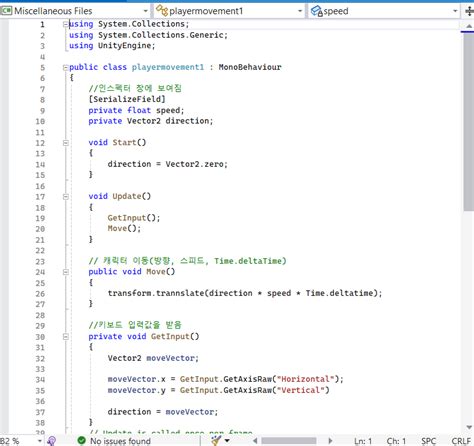Image resolution: width=474 pixels, height=446 pixels.
Task: Collapse the GetInput() method
Action: coord(66,337)
